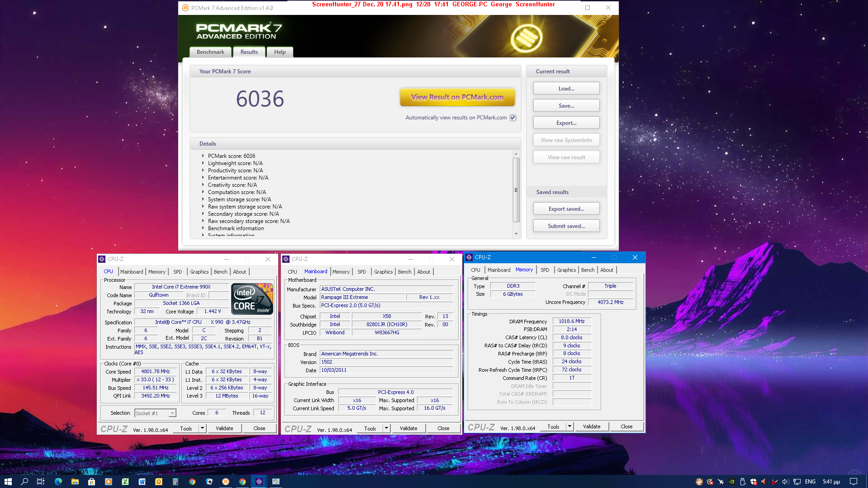
Task: Launch Word from taskbar
Action: [142, 482]
